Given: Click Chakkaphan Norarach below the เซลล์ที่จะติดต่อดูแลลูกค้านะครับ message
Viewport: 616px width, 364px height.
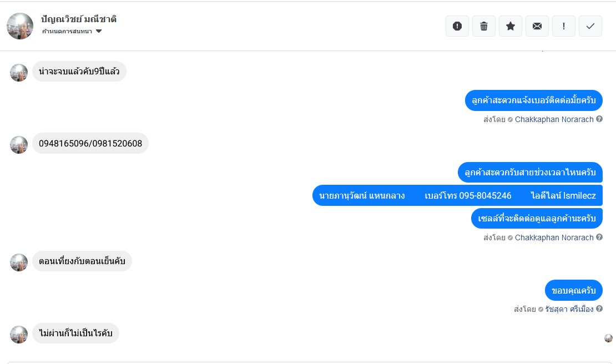Looking at the screenshot, I should point(554,237).
